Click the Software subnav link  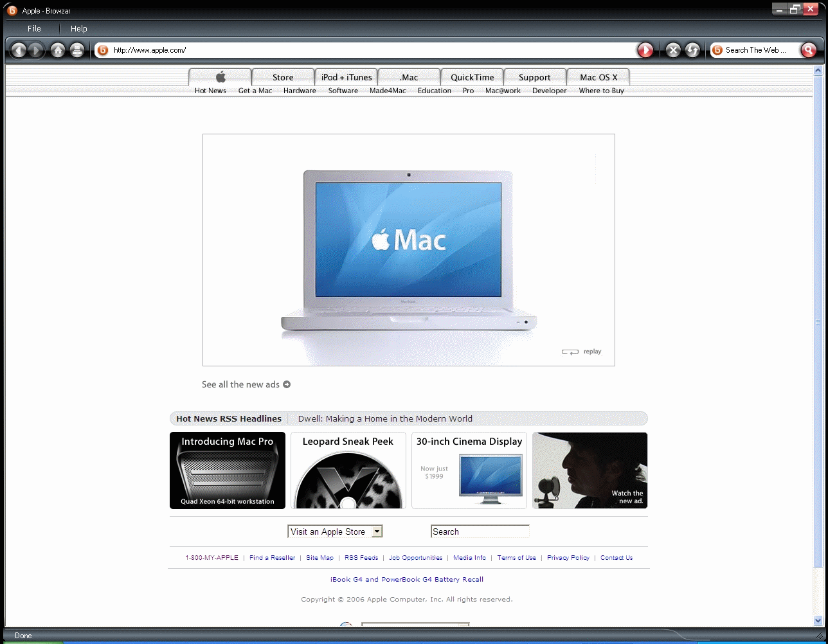click(343, 91)
